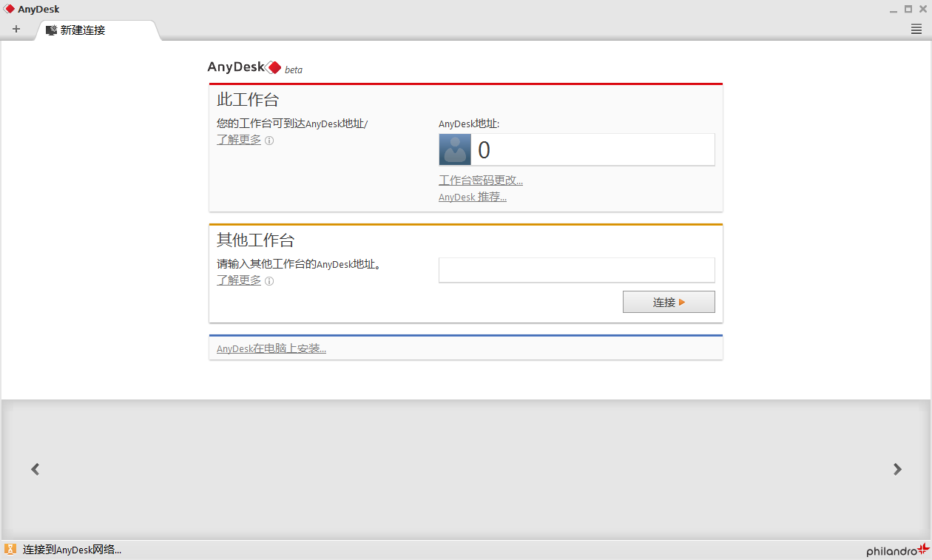Open the hamburger main menu
Image resolution: width=932 pixels, height=560 pixels.
click(916, 30)
